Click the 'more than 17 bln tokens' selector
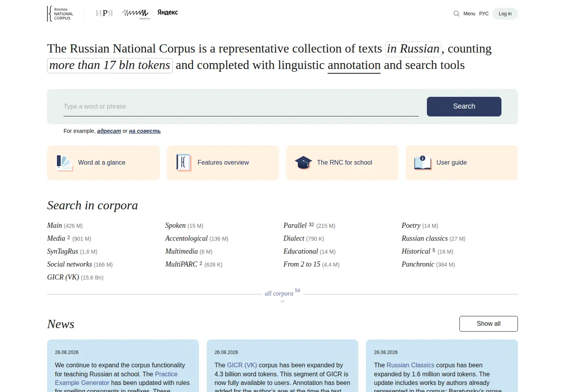This screenshot has height=392, width=565. coord(110,65)
